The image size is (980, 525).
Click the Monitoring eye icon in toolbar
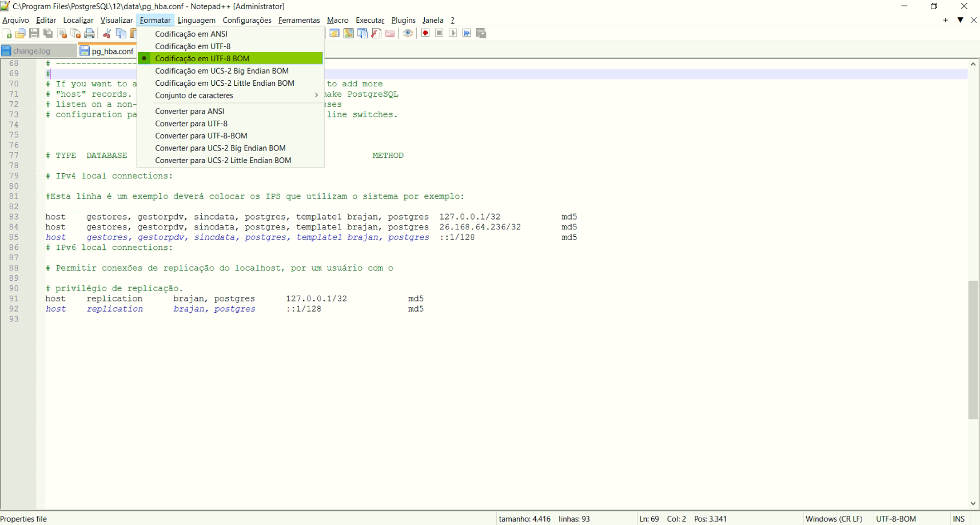tap(408, 33)
